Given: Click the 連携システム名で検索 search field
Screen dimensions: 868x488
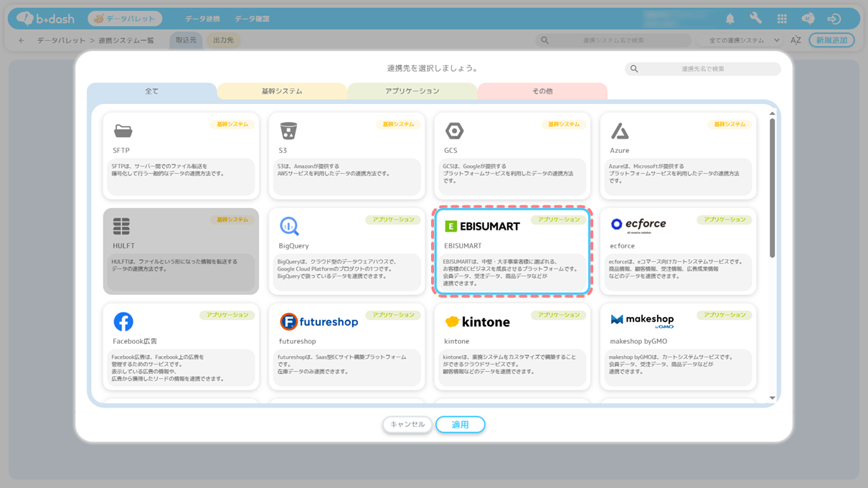Looking at the screenshot, I should [x=613, y=40].
